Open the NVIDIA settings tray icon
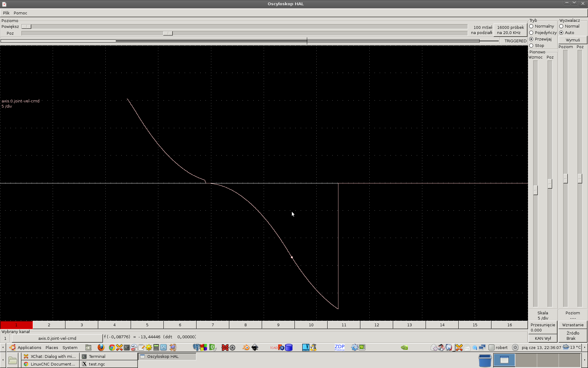The image size is (588, 368). tap(404, 347)
